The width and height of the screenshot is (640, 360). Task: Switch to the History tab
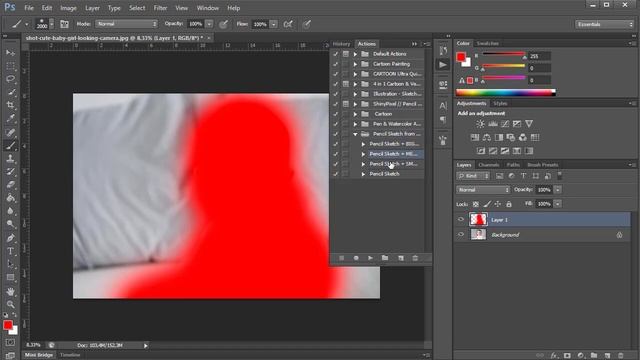coord(341,44)
